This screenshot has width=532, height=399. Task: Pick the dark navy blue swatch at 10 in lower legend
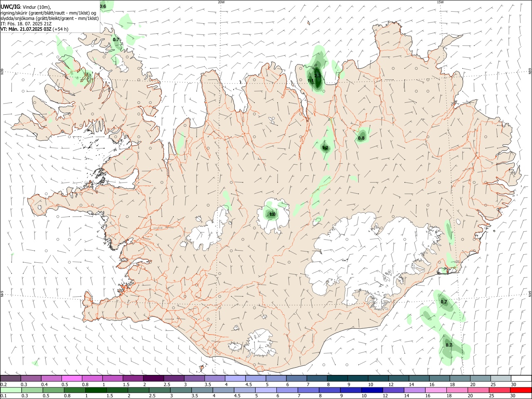pyautogui.click(x=372, y=390)
